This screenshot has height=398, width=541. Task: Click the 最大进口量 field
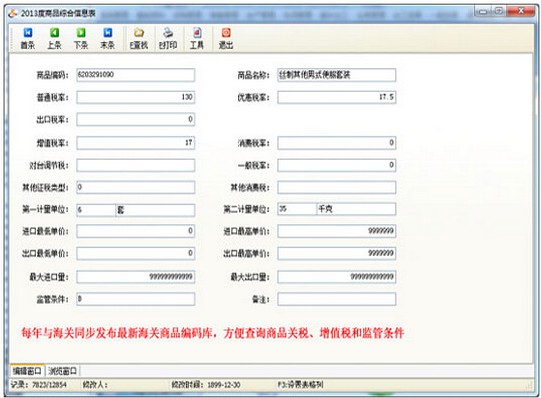tap(136, 277)
